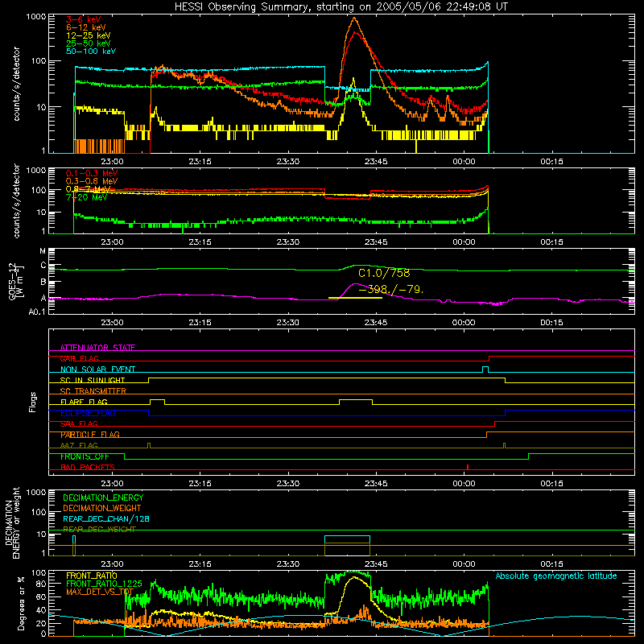Select the green 7-20 MeV legend label

(86, 197)
